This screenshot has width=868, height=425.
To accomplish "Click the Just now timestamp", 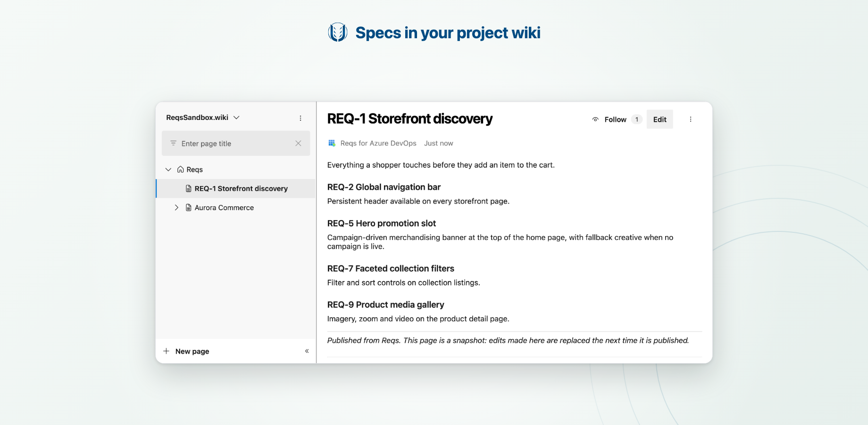I will point(438,143).
